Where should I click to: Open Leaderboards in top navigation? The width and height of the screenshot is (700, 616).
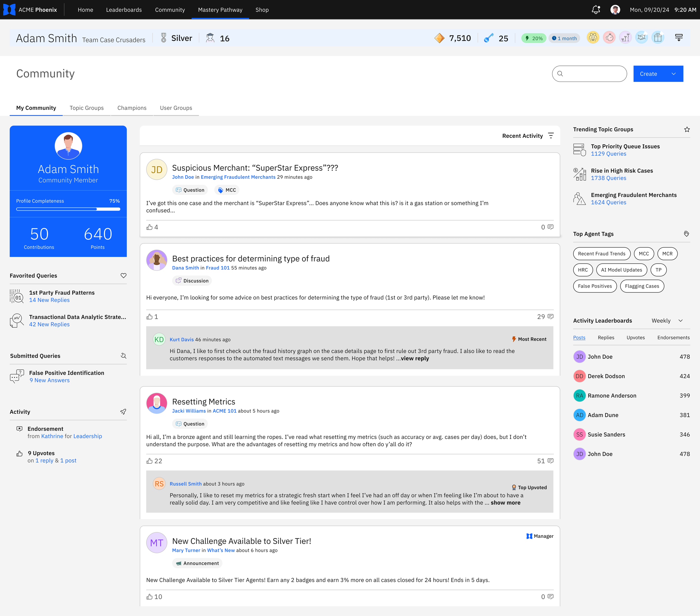click(124, 10)
